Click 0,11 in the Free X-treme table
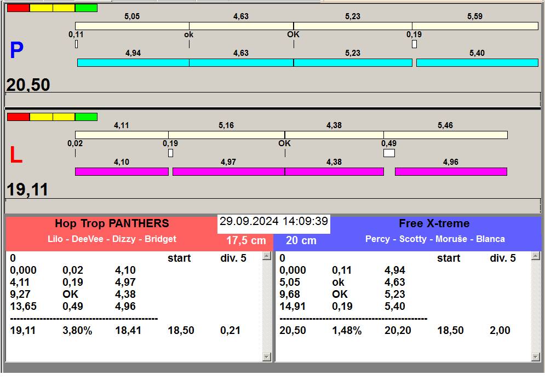The width and height of the screenshot is (545, 392). (x=342, y=270)
